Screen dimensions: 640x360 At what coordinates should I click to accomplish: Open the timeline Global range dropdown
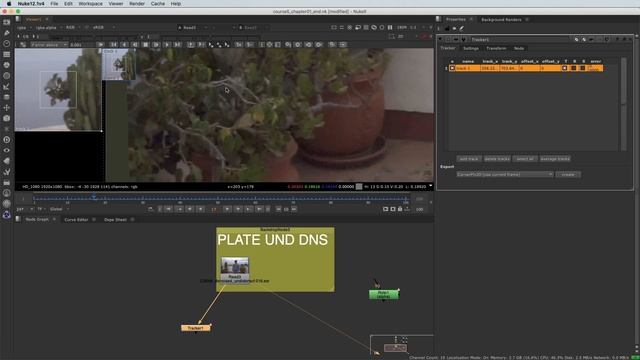[x=59, y=209]
